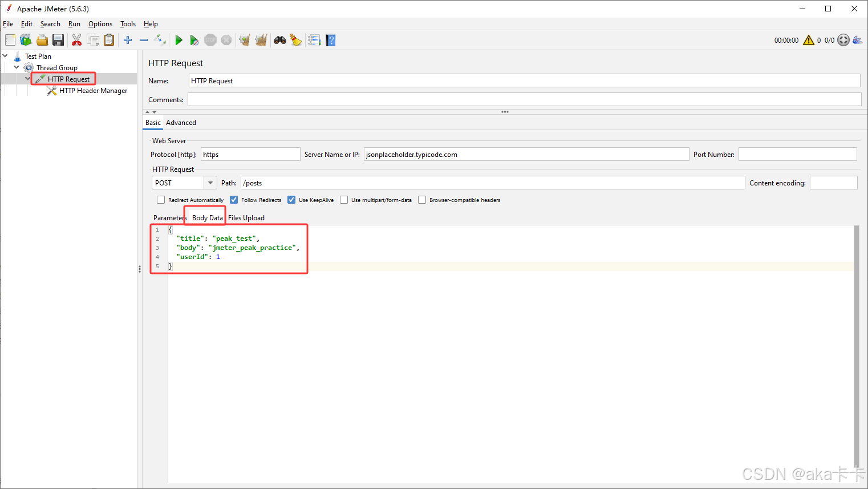Click the thread status indicator icon

point(843,40)
